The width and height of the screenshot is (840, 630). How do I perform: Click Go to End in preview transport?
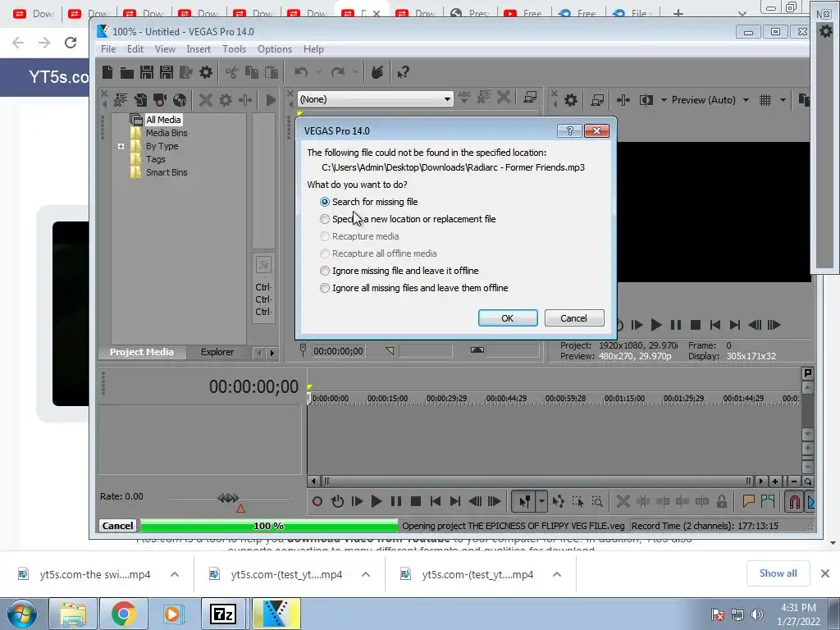pyautogui.click(x=735, y=325)
